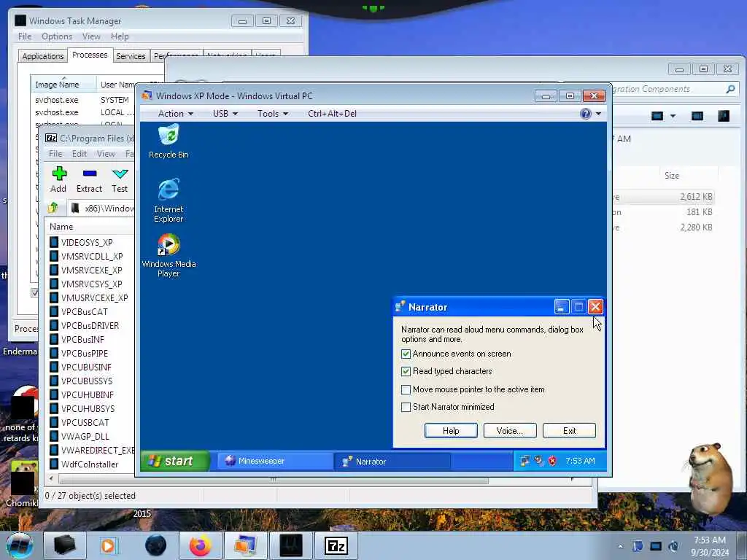This screenshot has height=560, width=747.
Task: Select VPCUSBCAT file entry
Action: (x=85, y=423)
